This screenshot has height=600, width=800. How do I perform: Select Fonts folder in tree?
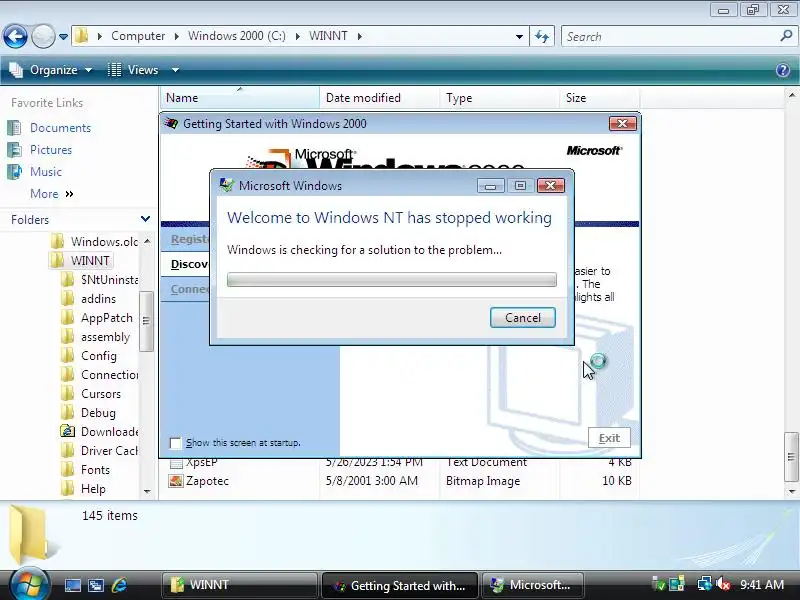[86, 470]
